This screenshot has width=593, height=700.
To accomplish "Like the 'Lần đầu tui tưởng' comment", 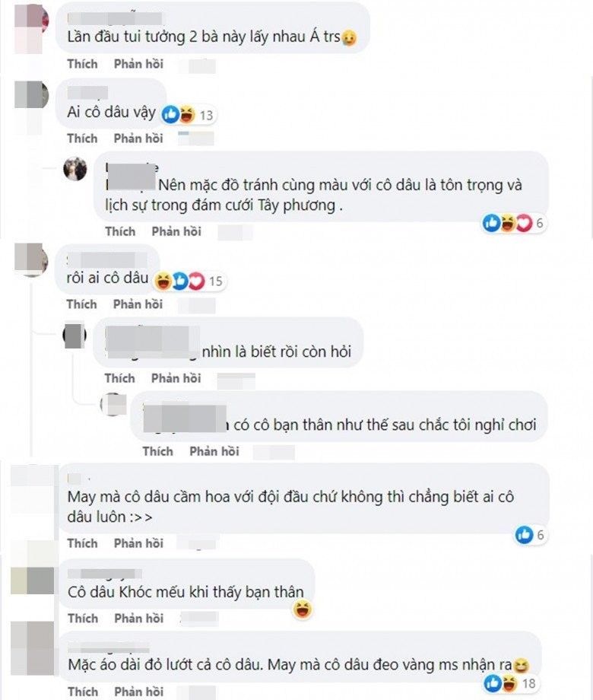I will click(82, 64).
